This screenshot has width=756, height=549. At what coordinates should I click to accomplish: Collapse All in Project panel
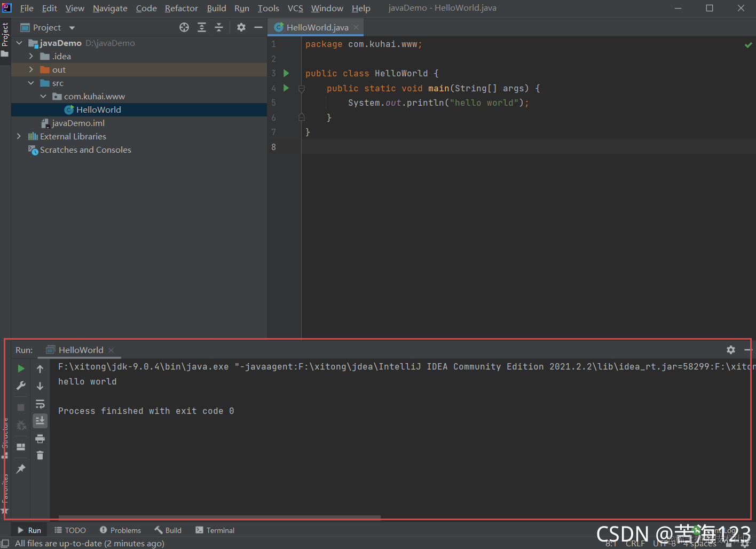pyautogui.click(x=219, y=27)
